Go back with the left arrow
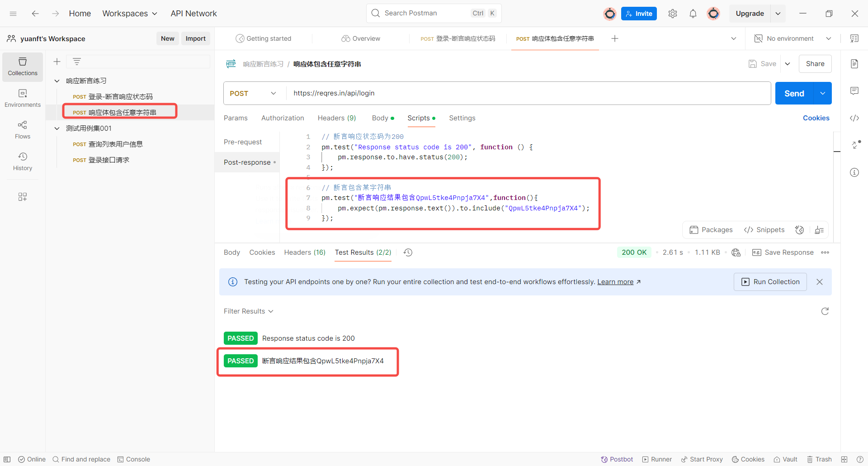868x466 pixels. pyautogui.click(x=35, y=14)
